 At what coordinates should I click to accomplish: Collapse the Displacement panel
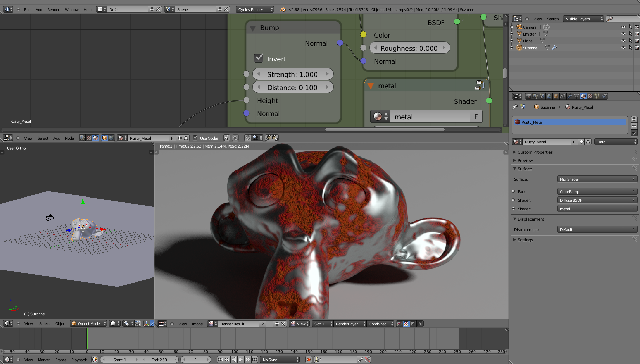tap(531, 219)
